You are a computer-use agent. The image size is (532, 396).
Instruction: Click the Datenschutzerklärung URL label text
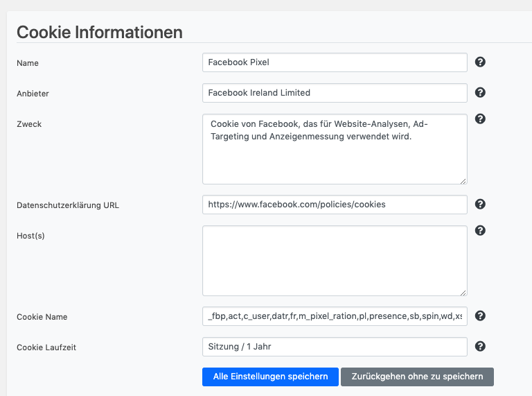(x=68, y=205)
